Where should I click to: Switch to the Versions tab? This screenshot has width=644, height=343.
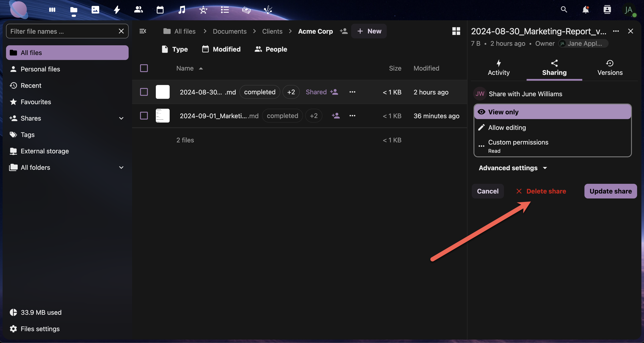pyautogui.click(x=610, y=68)
